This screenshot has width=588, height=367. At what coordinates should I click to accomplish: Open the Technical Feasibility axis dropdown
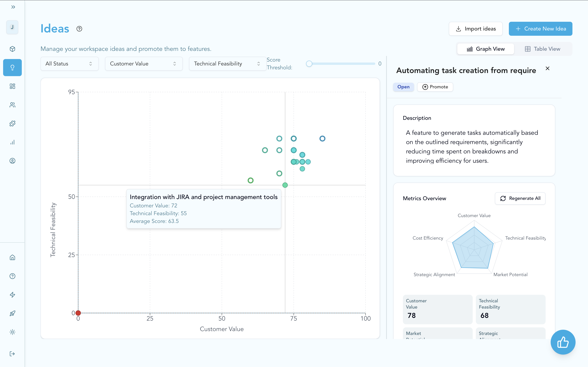click(227, 64)
